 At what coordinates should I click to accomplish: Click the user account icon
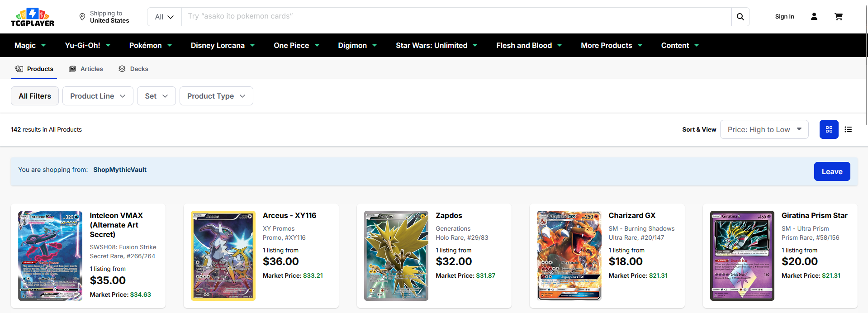point(814,17)
